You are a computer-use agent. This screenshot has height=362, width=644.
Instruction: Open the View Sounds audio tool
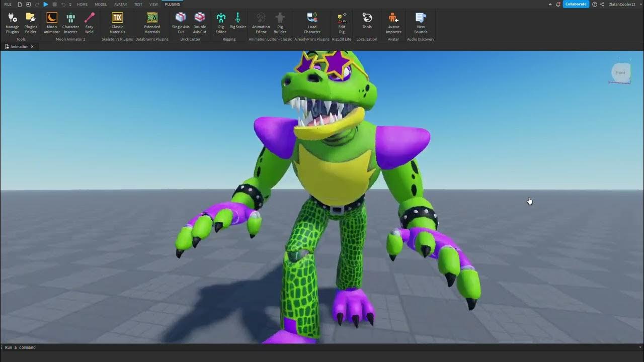click(421, 23)
